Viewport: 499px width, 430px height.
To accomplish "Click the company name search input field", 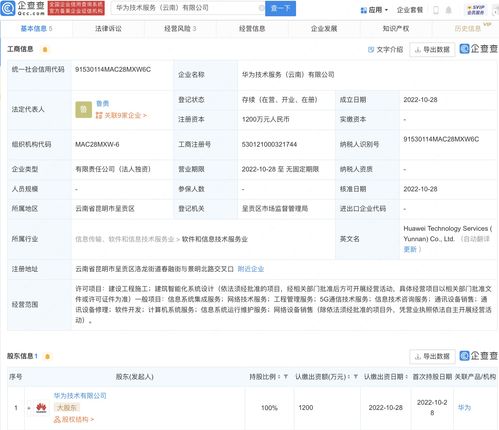I will [187, 8].
